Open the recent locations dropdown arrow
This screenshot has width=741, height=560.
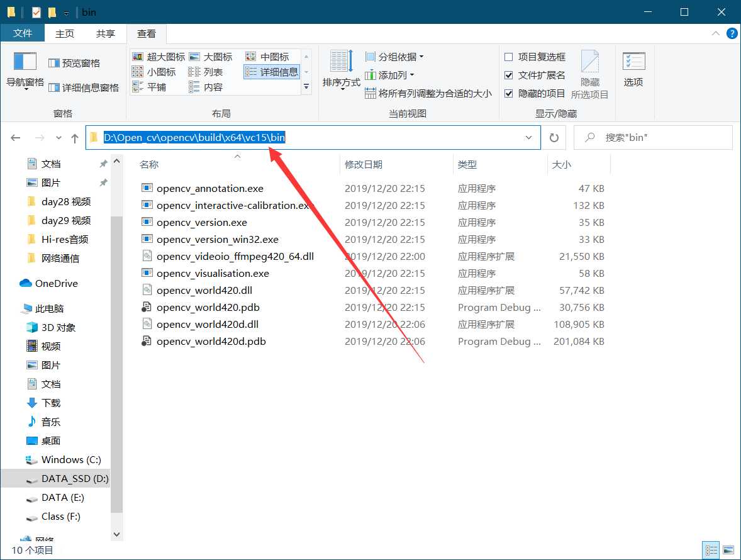[58, 138]
